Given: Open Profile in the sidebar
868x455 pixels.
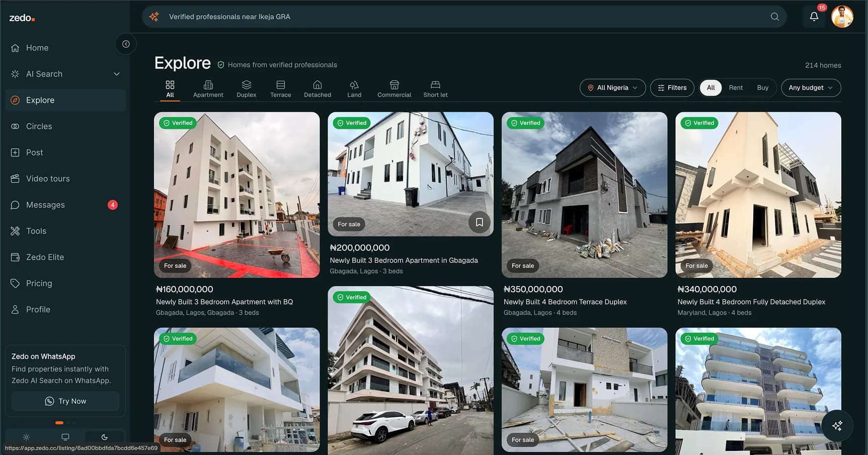Looking at the screenshot, I should tap(65, 310).
